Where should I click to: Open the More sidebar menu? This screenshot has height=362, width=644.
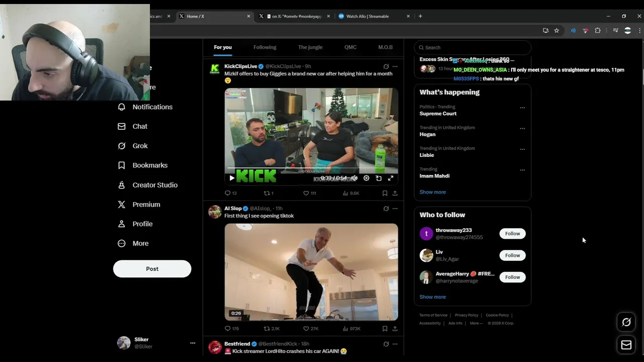(133, 243)
